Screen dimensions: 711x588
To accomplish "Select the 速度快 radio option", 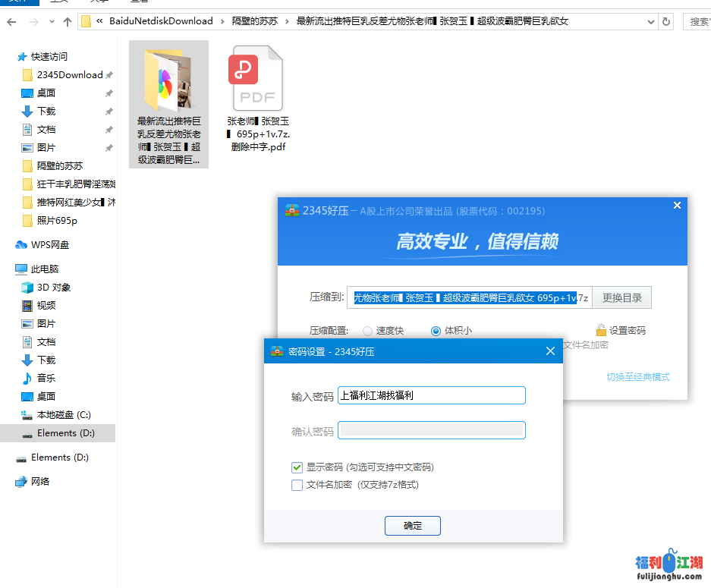I will 368,331.
